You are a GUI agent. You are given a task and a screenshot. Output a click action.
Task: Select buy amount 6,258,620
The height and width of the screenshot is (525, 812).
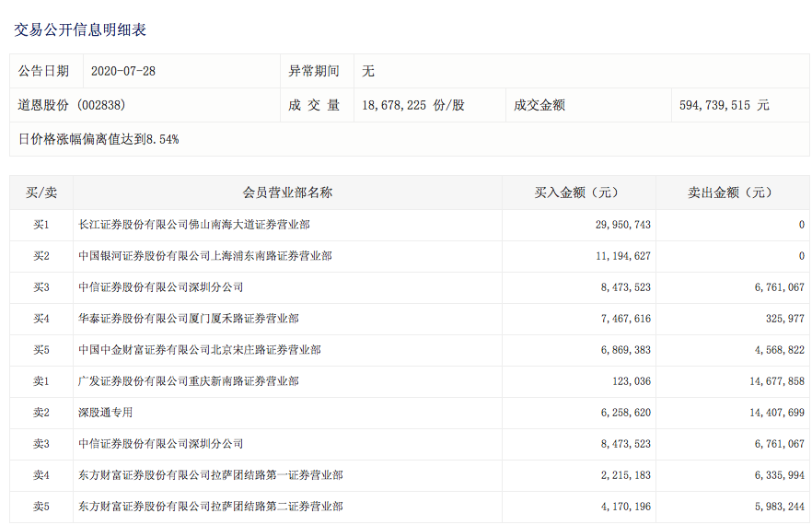[x=626, y=413]
